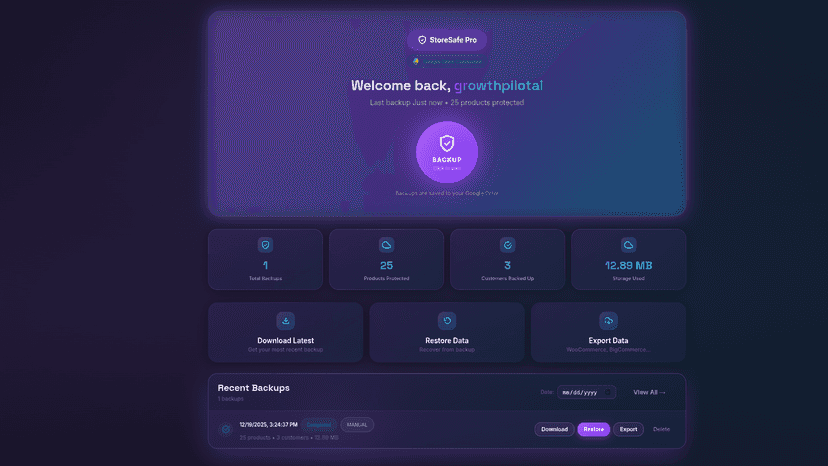
Task: Click the shield icon above Total Backups
Action: point(265,245)
